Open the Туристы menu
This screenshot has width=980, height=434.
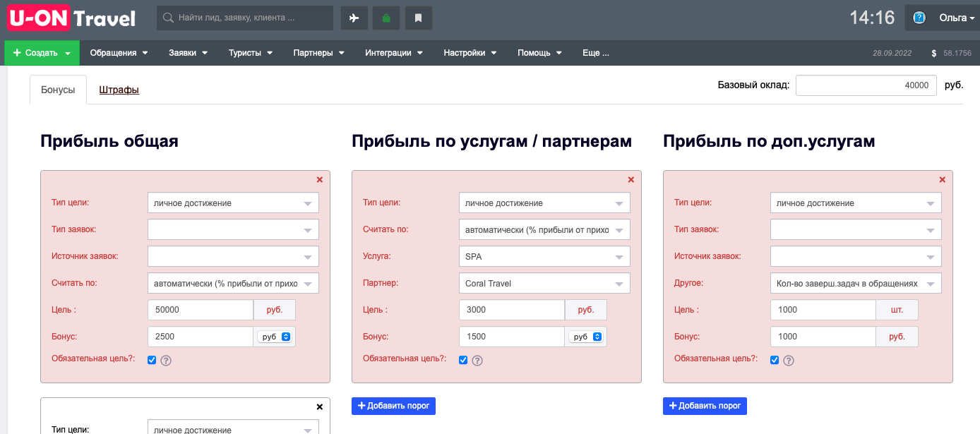(x=251, y=53)
